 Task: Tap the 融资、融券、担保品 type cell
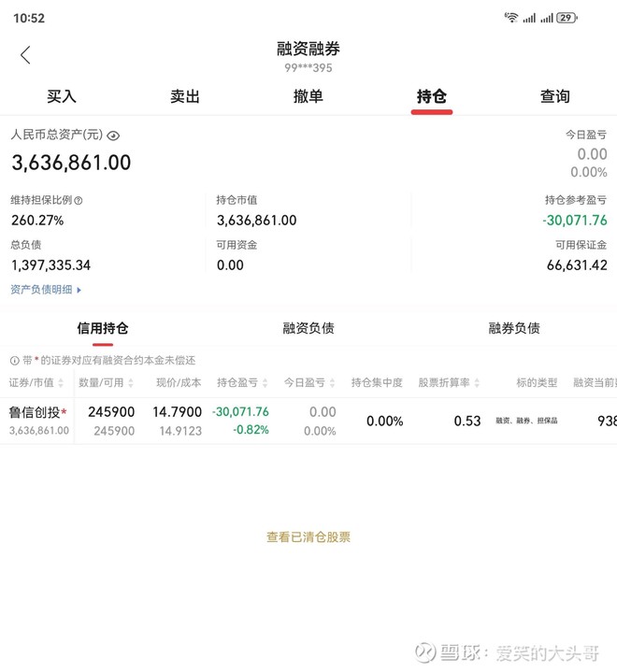pos(526,421)
